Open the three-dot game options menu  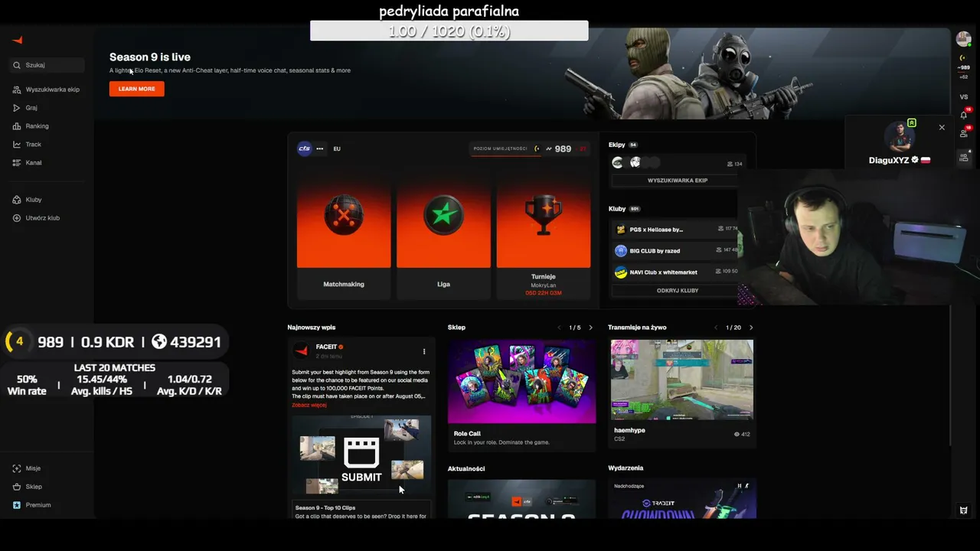click(320, 148)
